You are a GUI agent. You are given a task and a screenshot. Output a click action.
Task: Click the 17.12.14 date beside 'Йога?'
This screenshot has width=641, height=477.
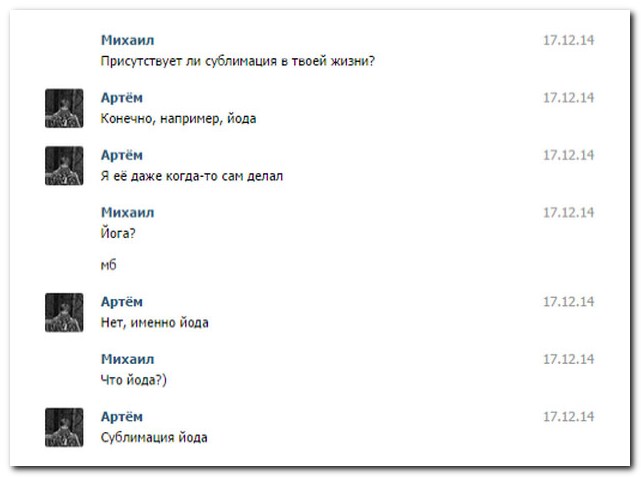pos(568,212)
